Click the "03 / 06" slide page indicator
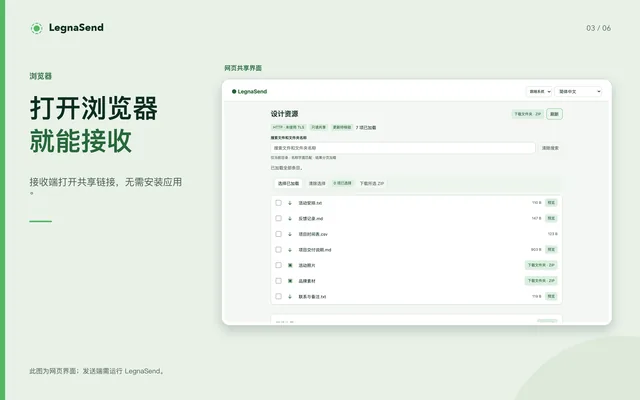Screen dimensions: 640x400 (x=598, y=28)
